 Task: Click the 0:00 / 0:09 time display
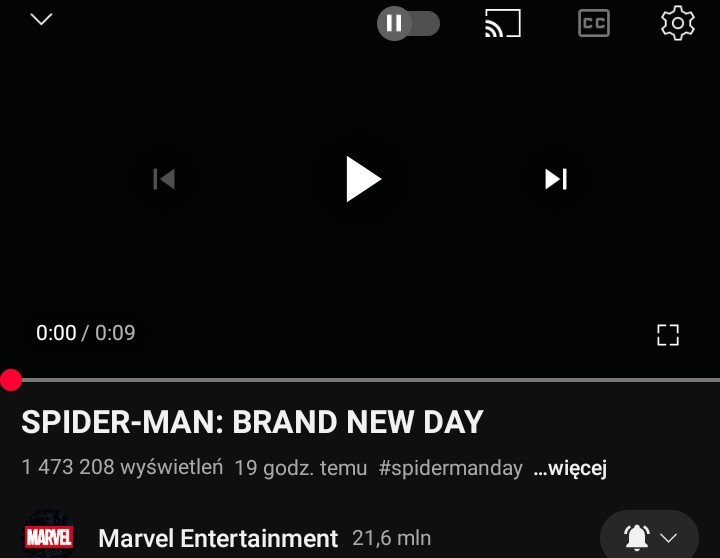(86, 333)
